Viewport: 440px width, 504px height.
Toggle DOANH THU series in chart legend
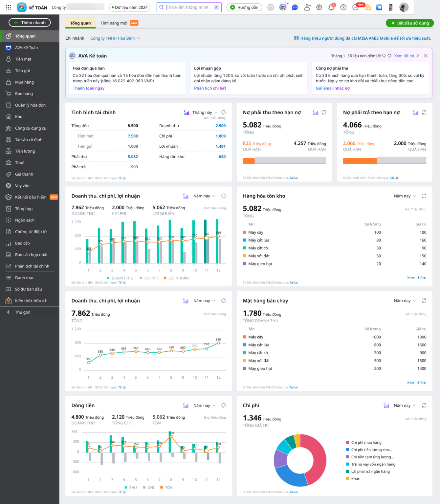120,278
